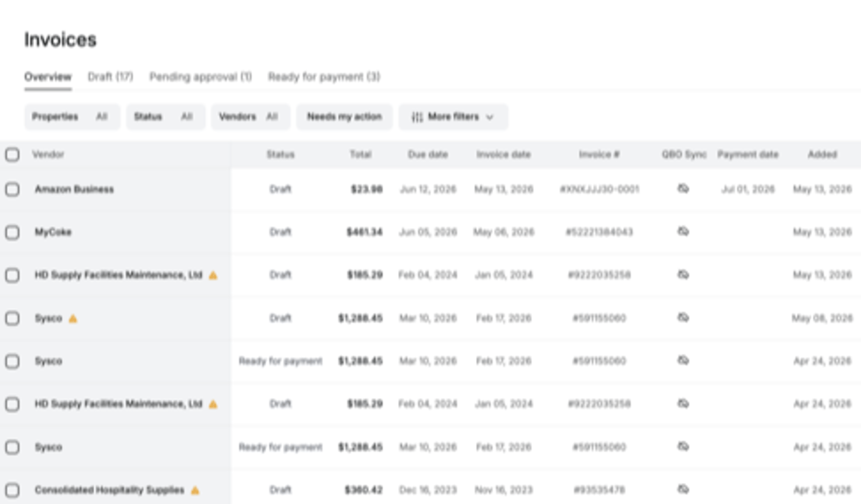Click QBO sync icon for HD Supply added Apr 24
Screen dimensions: 861x504
click(x=683, y=403)
